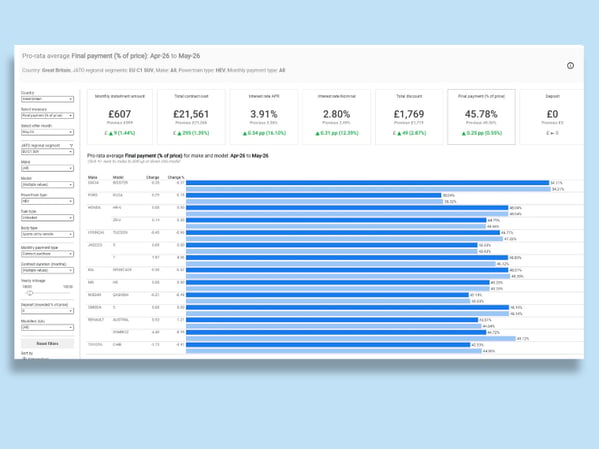Open the Fuel type dropdown

[x=47, y=218]
